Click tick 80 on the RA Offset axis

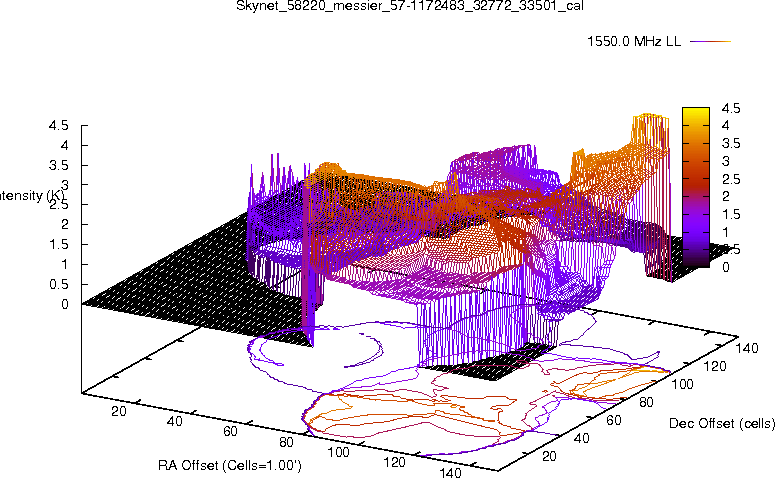pyautogui.click(x=286, y=442)
